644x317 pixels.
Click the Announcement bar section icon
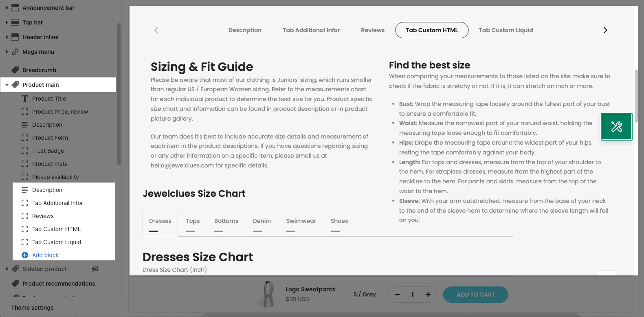click(x=15, y=8)
